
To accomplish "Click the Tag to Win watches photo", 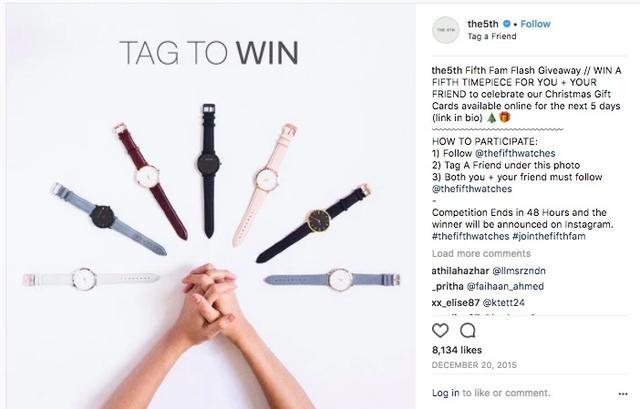I will (x=210, y=206).
